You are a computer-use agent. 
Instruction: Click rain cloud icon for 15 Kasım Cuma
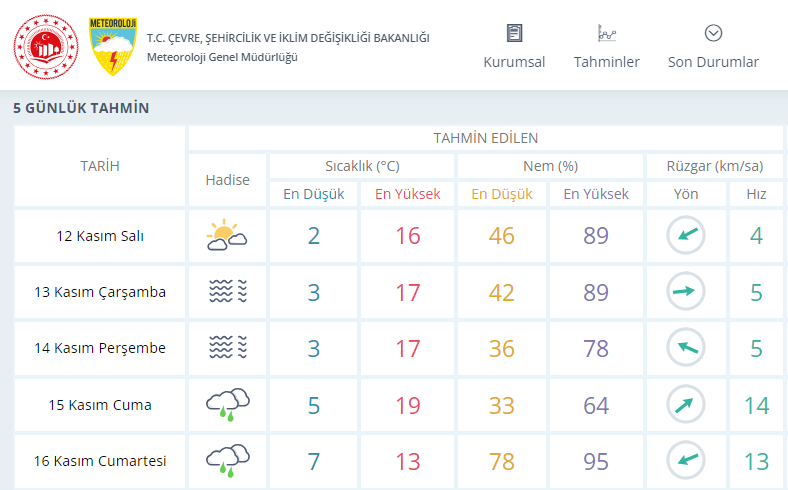[x=228, y=405]
